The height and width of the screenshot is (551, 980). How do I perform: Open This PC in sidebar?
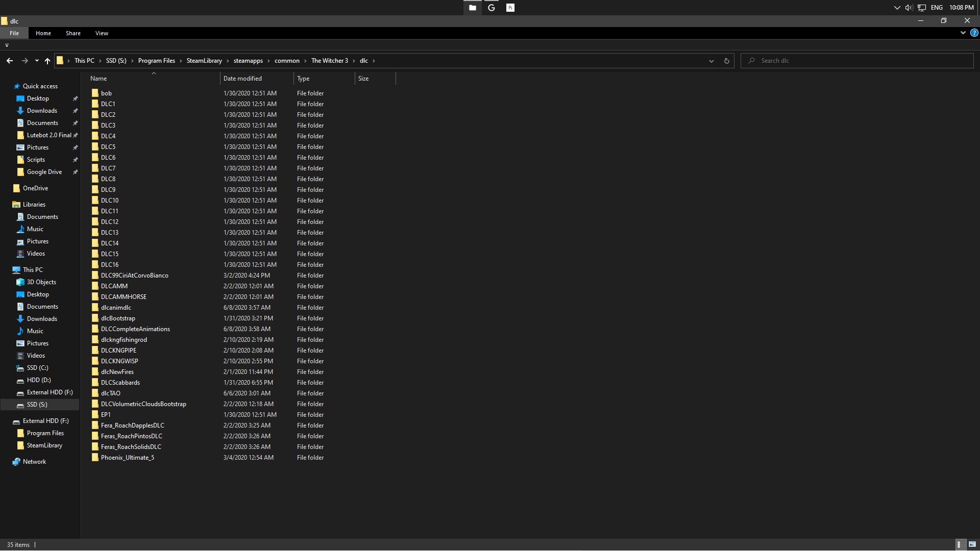tap(33, 270)
